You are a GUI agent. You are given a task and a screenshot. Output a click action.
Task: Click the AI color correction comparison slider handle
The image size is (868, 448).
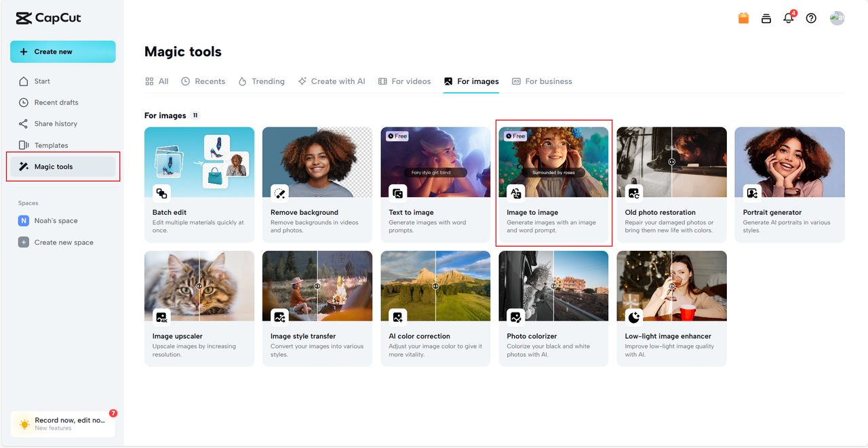[x=435, y=286]
